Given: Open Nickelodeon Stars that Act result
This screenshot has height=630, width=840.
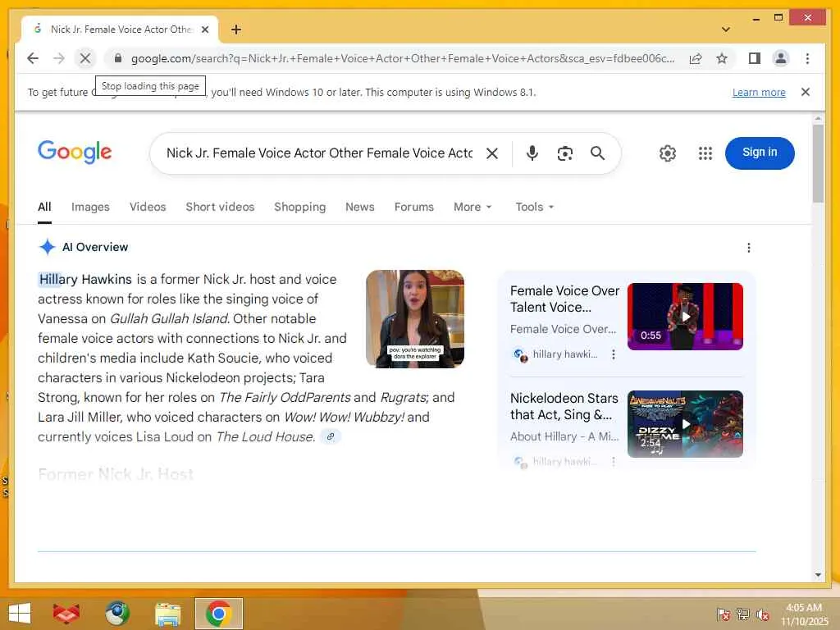Looking at the screenshot, I should (564, 407).
